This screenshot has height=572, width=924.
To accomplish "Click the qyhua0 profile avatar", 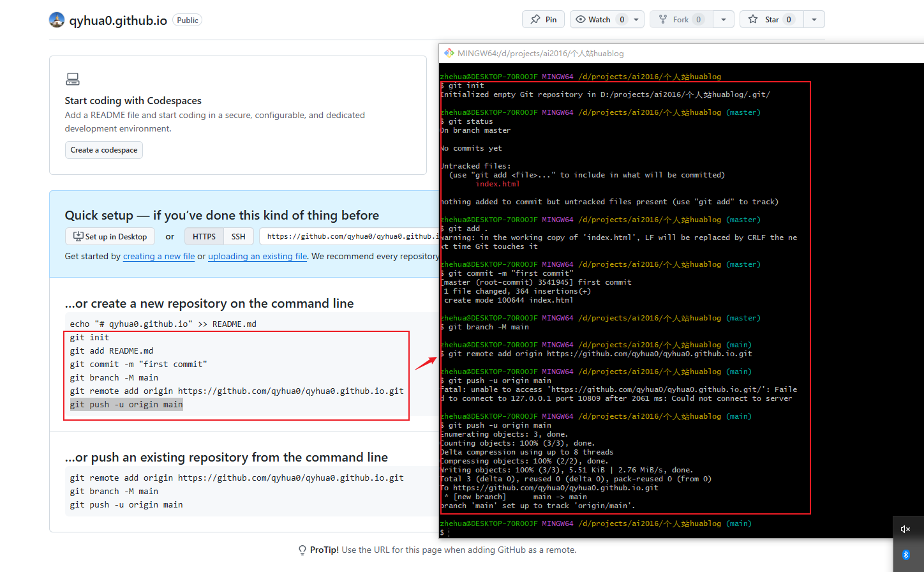I will (x=57, y=20).
